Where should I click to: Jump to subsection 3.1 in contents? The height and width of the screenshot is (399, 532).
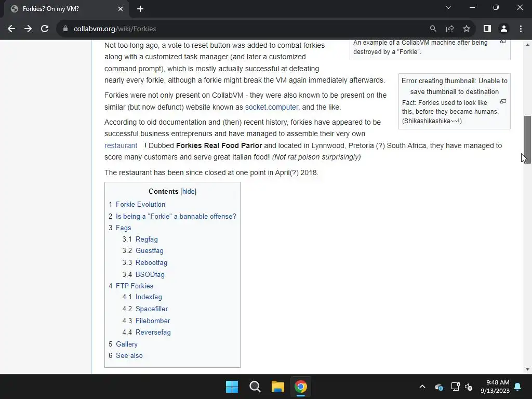click(147, 239)
